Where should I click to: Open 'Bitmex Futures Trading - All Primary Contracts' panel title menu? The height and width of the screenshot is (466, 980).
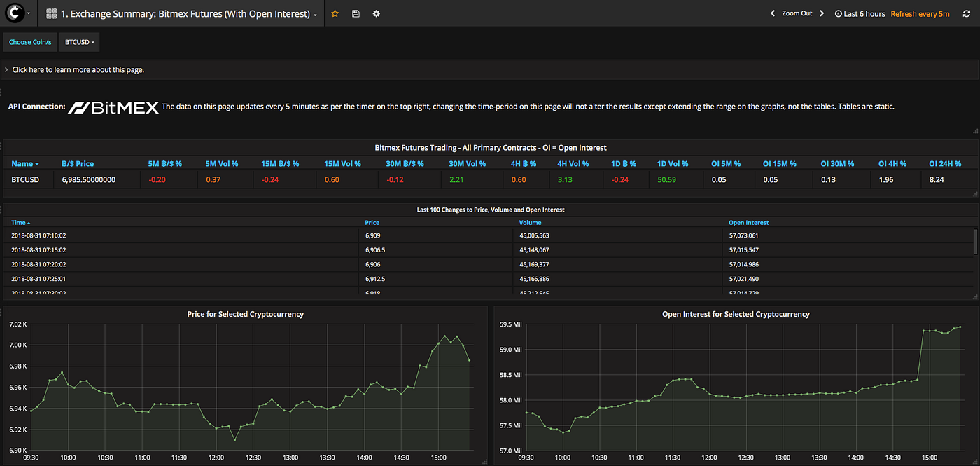[491, 148]
